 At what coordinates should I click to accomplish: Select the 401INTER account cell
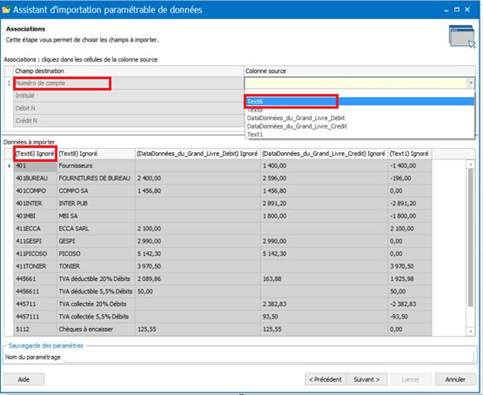click(x=35, y=203)
